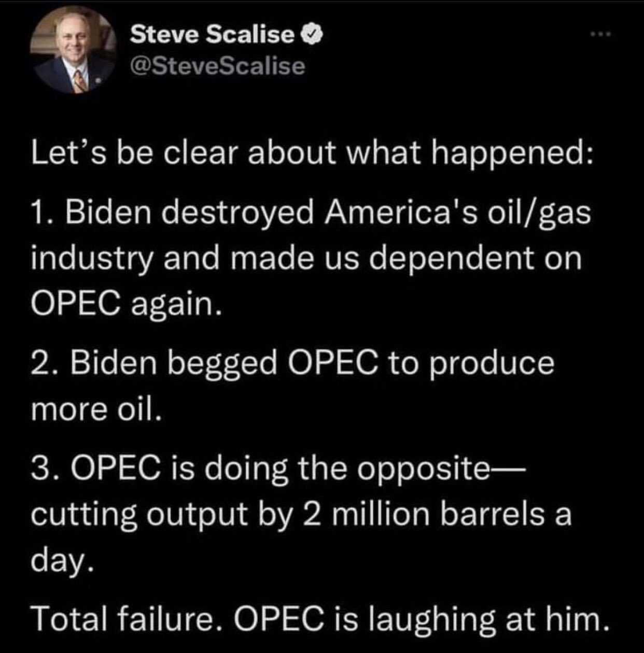This screenshot has width=644, height=653.
Task: Open Steve Scalise's profile picture
Action: [73, 51]
